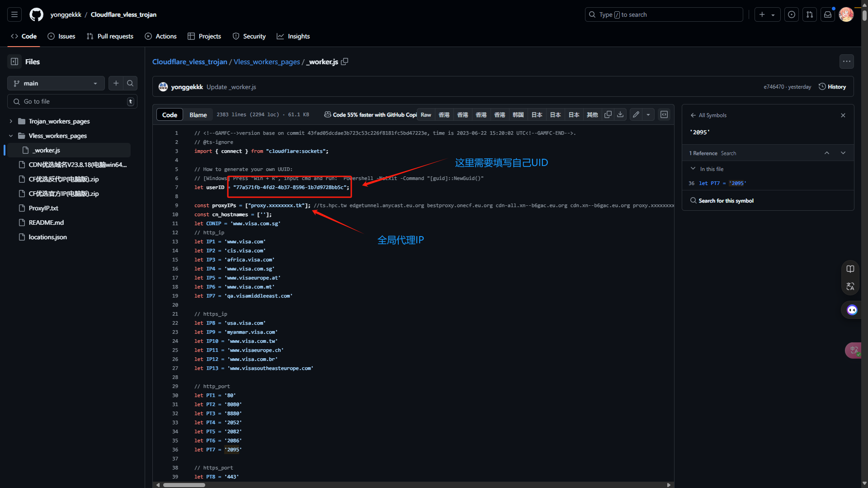
Task: Switch to the Code tab
Action: click(x=24, y=36)
